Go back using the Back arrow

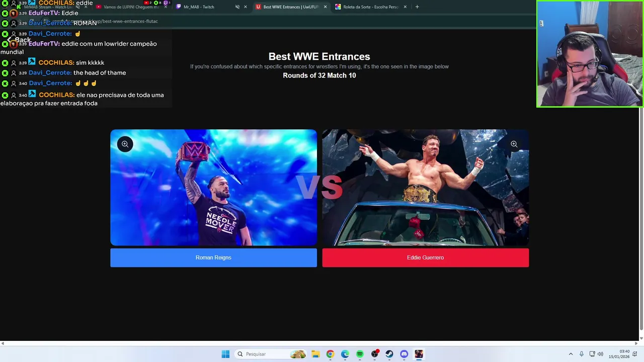(x=18, y=40)
